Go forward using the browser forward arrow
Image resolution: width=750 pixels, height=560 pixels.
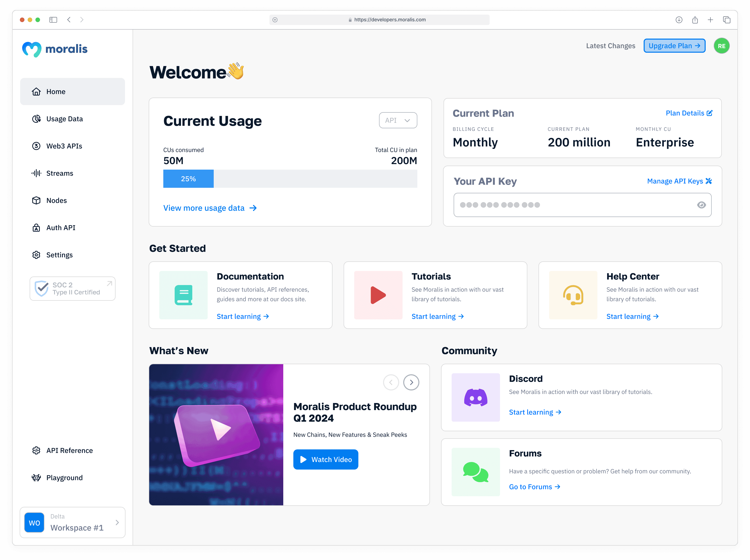pyautogui.click(x=82, y=20)
